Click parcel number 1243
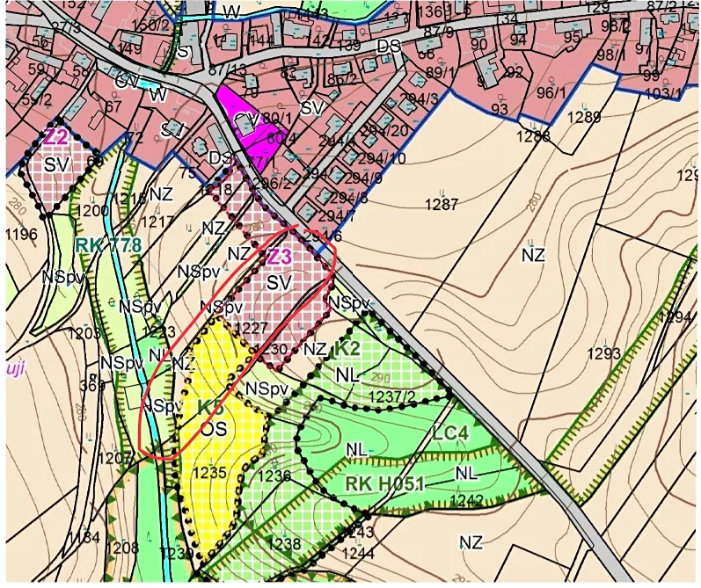701x588 pixels. pos(357,532)
